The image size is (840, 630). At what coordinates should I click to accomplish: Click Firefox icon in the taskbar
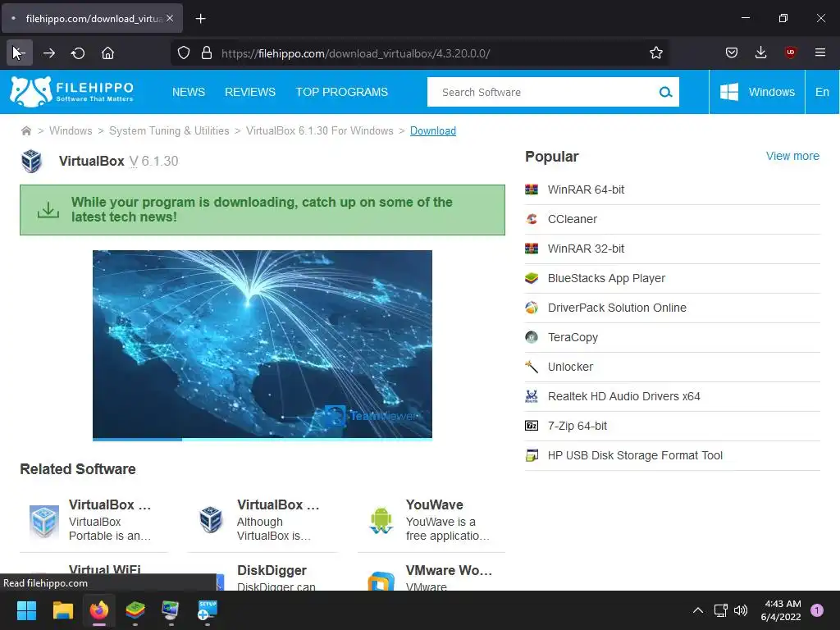pos(99,610)
